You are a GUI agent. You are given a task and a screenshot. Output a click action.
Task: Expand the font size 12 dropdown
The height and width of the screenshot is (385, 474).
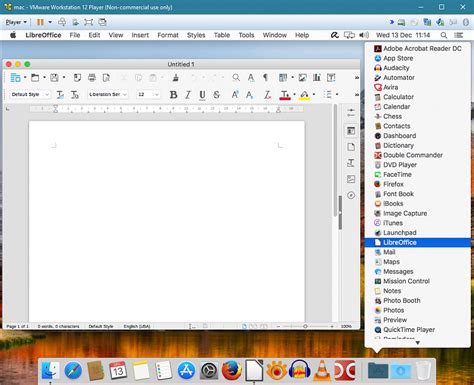tap(156, 95)
